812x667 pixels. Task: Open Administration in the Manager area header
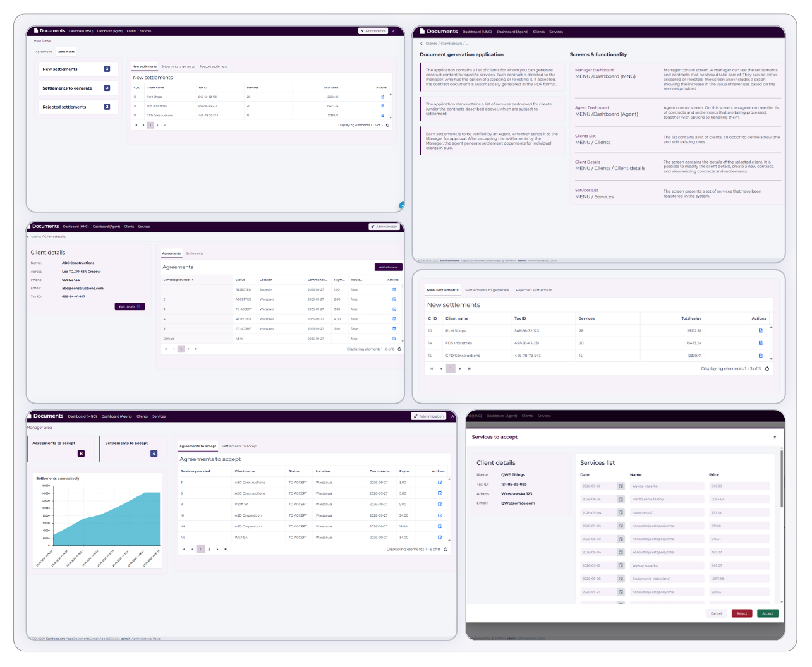[429, 416]
